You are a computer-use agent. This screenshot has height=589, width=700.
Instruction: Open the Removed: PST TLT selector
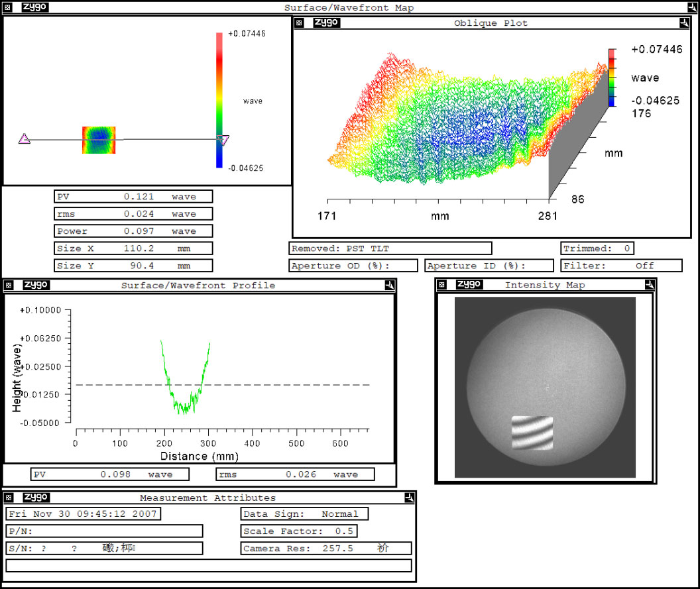click(391, 248)
